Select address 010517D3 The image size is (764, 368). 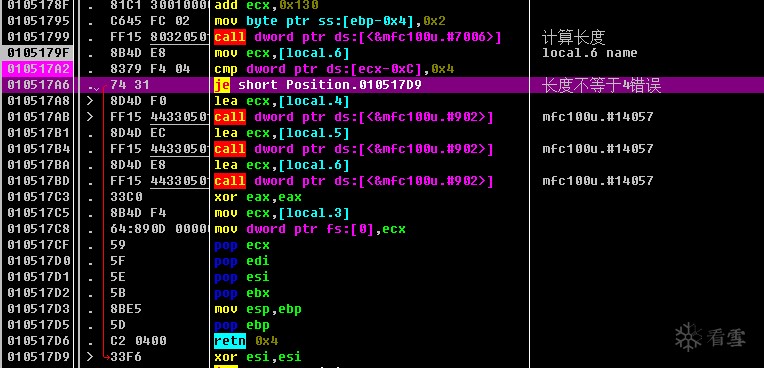click(x=38, y=309)
